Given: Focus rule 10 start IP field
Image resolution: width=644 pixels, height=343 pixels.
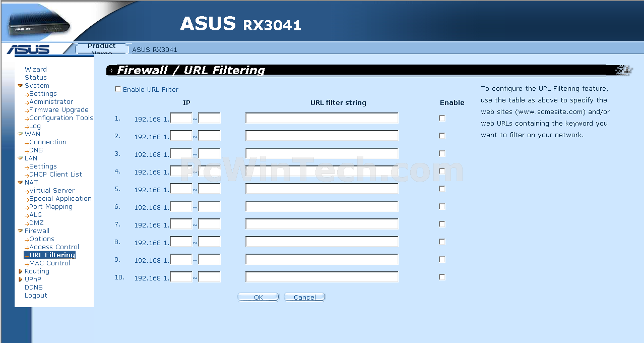Looking at the screenshot, I should tap(181, 277).
